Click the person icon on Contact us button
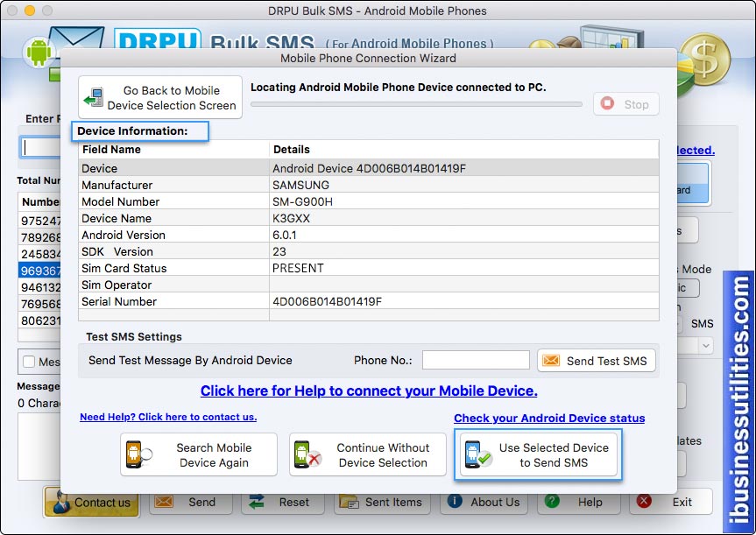The height and width of the screenshot is (535, 756). pos(61,502)
